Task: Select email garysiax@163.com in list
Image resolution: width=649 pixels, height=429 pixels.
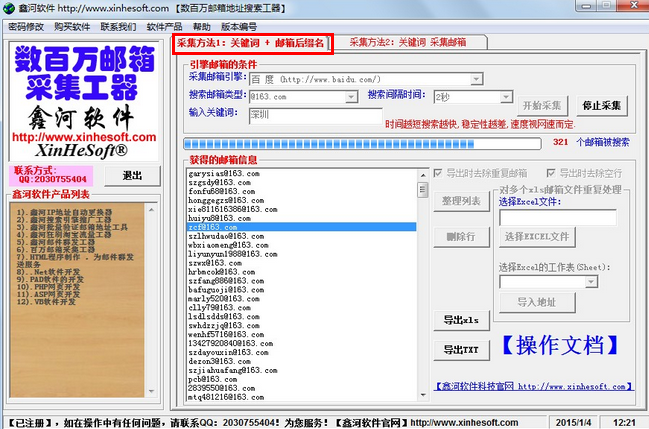Action: point(224,174)
